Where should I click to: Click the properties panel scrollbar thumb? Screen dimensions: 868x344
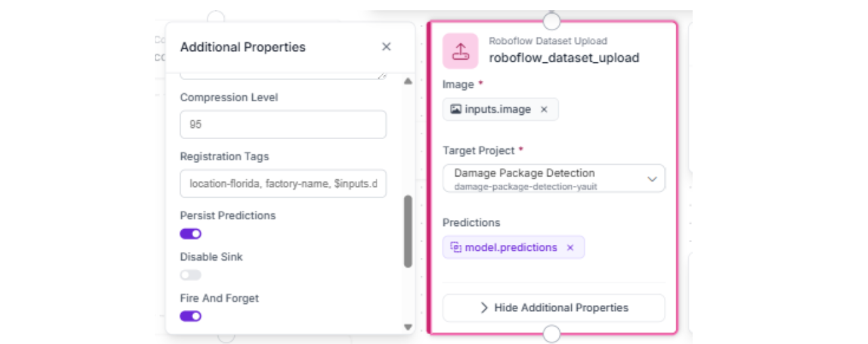[x=408, y=231]
